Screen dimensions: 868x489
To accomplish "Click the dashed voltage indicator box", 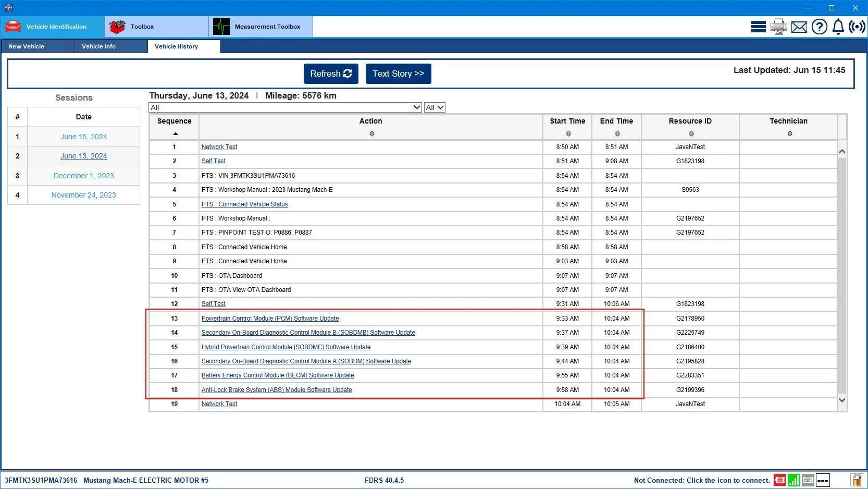I will (823, 480).
